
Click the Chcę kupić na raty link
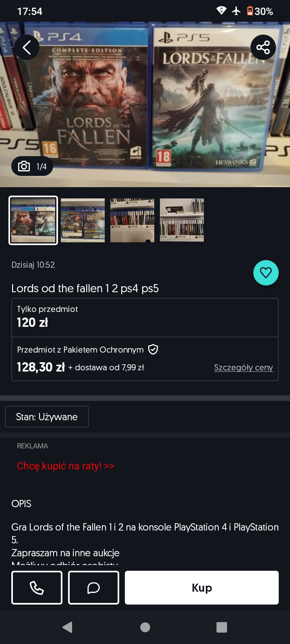pyautogui.click(x=66, y=466)
